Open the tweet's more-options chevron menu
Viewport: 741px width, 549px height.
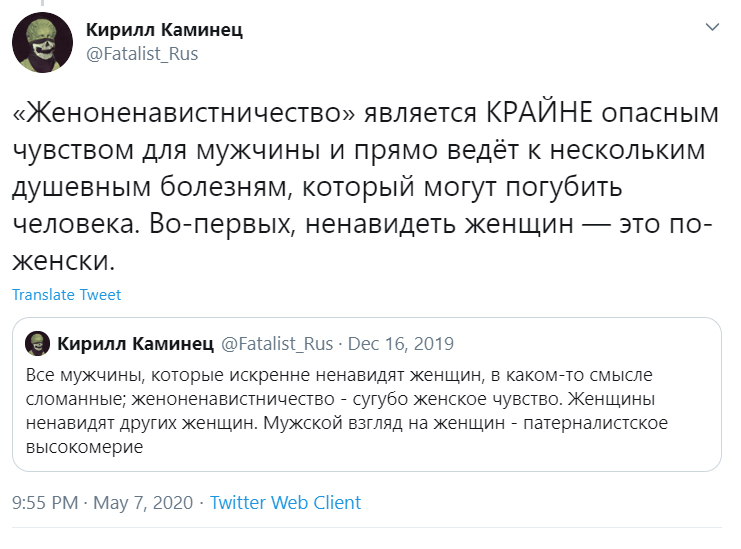click(x=712, y=27)
